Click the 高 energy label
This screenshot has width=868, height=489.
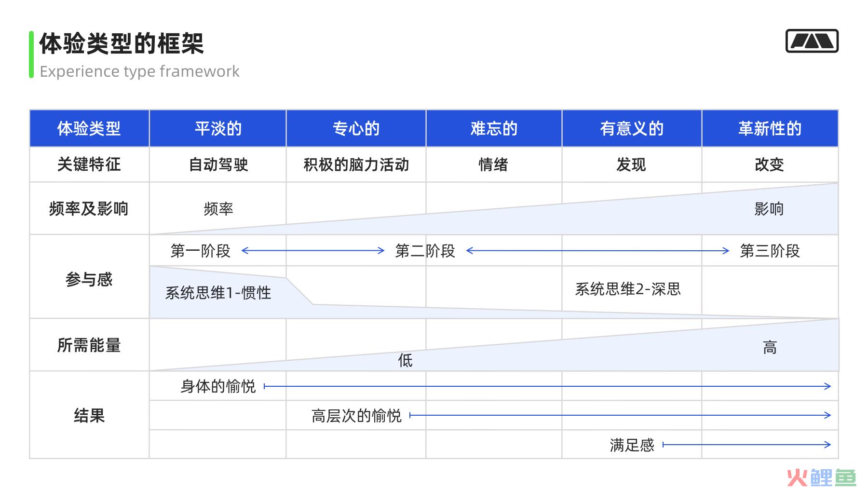tap(770, 347)
